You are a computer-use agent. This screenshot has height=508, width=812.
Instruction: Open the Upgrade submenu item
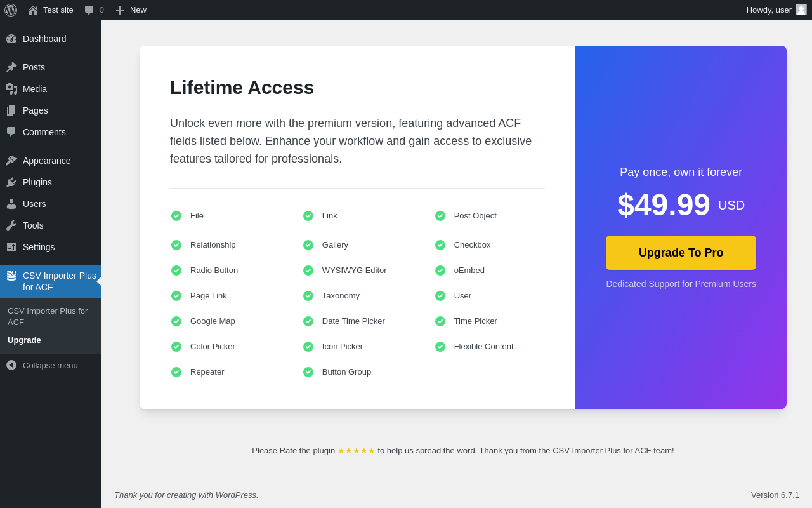click(x=24, y=340)
